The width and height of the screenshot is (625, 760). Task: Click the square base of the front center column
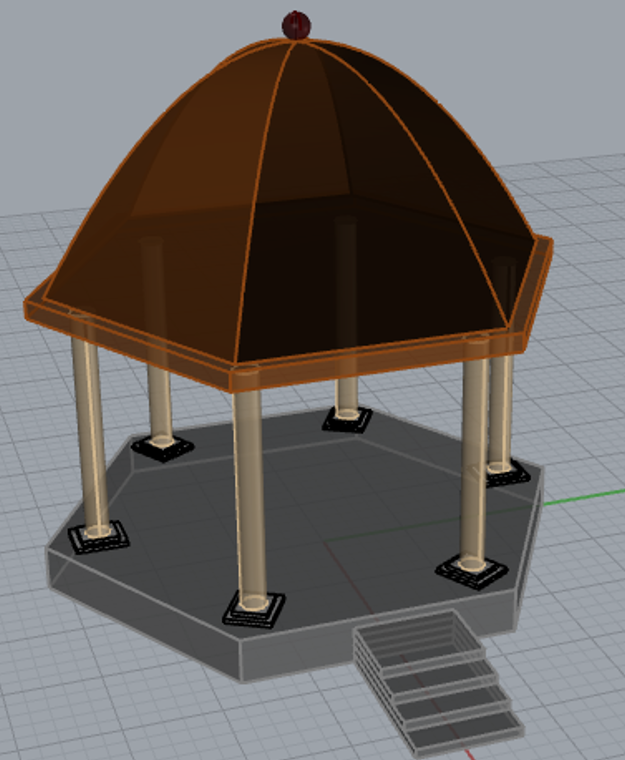coord(255,605)
